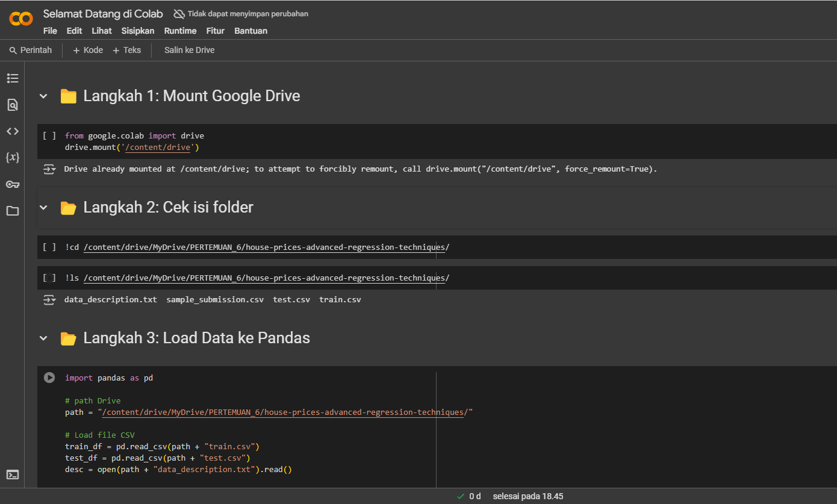Open the Sisipkan menu
Screen dimensions: 837x504
click(138, 31)
